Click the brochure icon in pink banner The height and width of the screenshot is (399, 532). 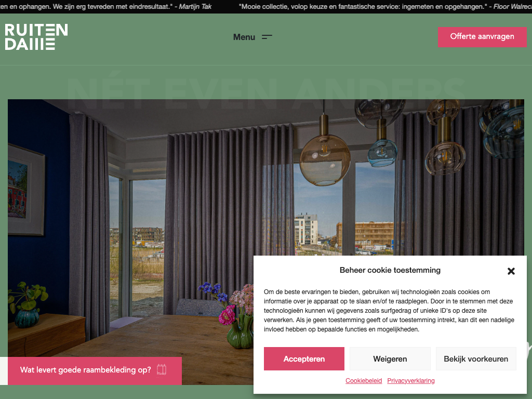pos(162,370)
